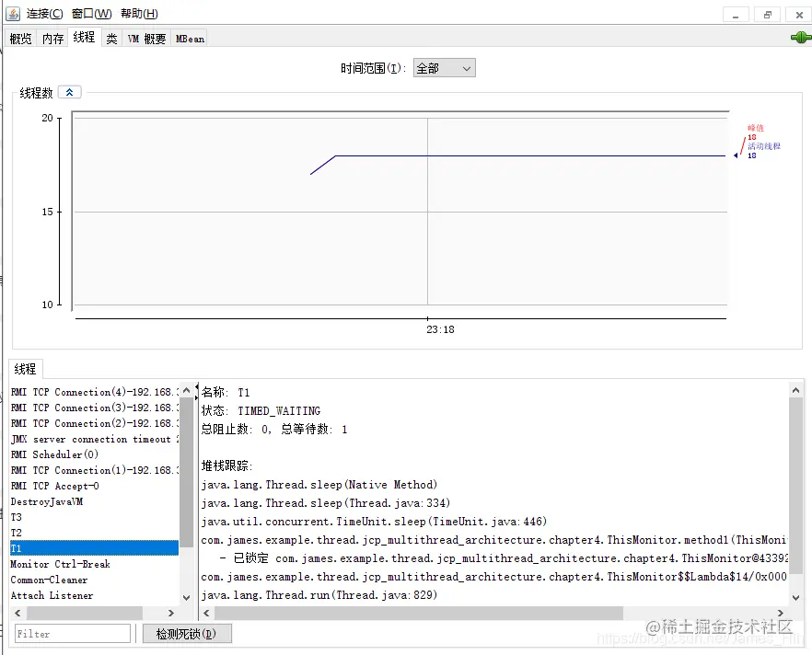Select the DestroyJavaVM thread
Screen dimensions: 812x655
(94, 501)
